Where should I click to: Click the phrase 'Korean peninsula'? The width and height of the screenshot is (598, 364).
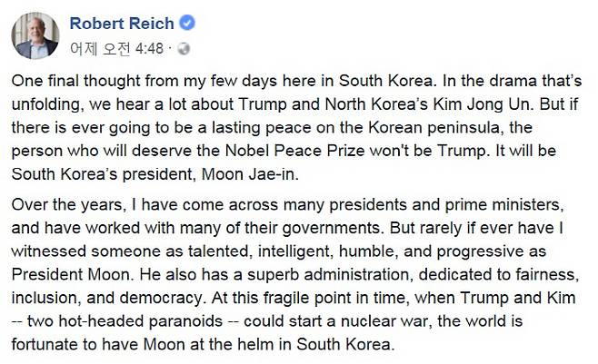pyautogui.click(x=434, y=128)
